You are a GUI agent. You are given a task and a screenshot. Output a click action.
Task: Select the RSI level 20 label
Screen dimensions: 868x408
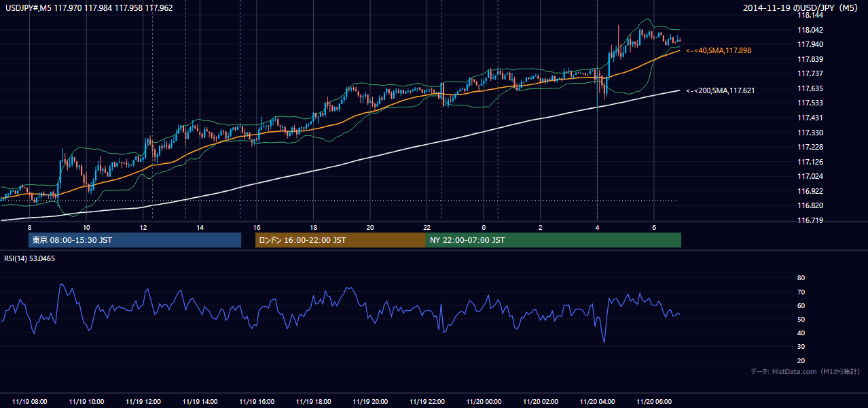(801, 360)
